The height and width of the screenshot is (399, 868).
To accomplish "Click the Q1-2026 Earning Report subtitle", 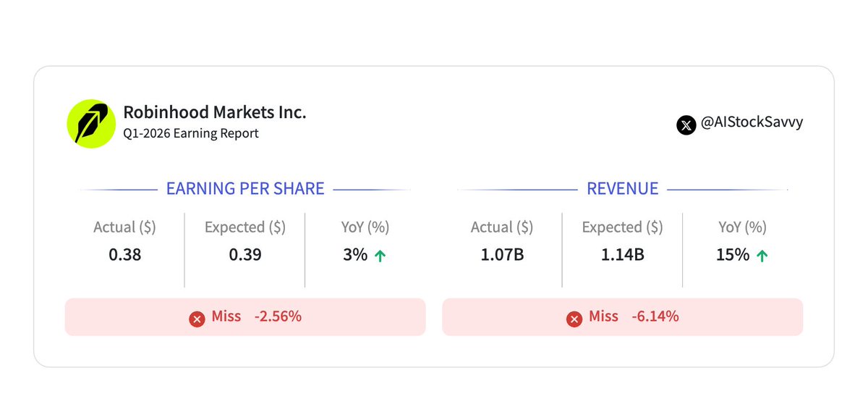I will pos(191,134).
